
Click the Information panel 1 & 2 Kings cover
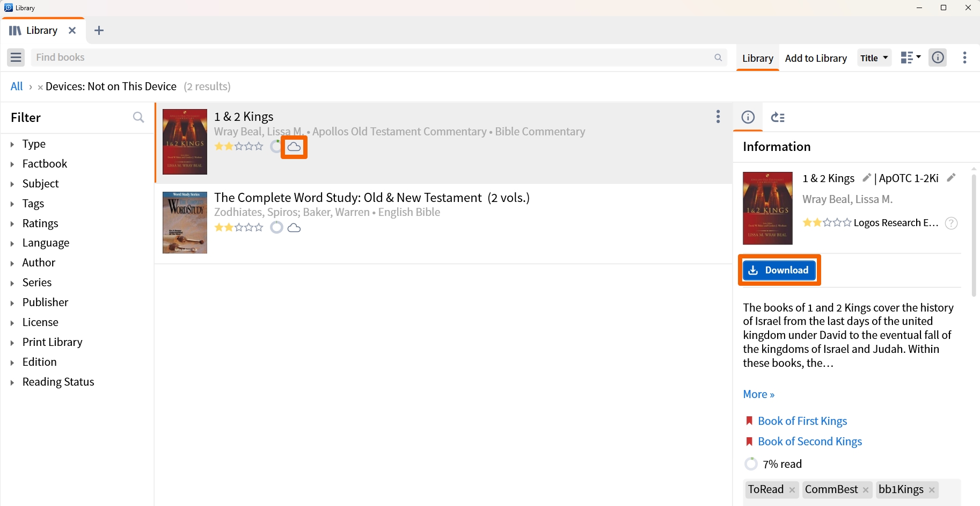point(767,208)
